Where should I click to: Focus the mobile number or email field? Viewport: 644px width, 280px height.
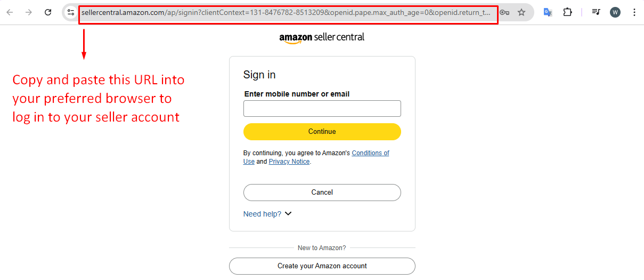pyautogui.click(x=322, y=109)
